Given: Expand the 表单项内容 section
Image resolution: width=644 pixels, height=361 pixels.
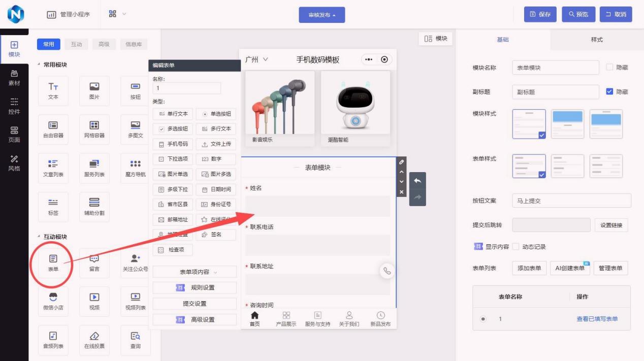Looking at the screenshot, I should pos(195,272).
